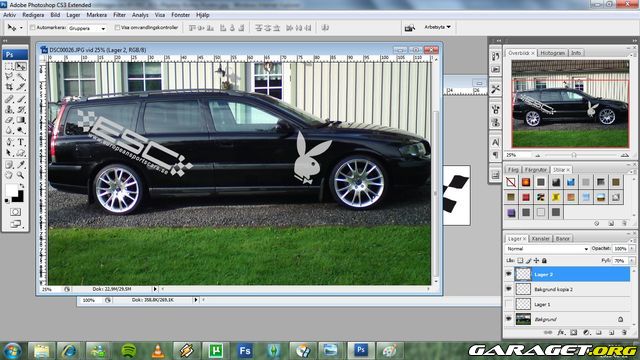Swap foreground and background colors
Image resolution: width=640 pixels, height=360 pixels.
tap(22, 186)
